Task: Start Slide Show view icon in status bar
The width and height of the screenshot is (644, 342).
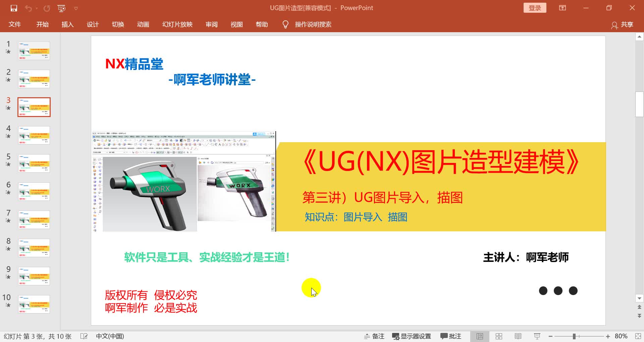Action: coord(537,336)
